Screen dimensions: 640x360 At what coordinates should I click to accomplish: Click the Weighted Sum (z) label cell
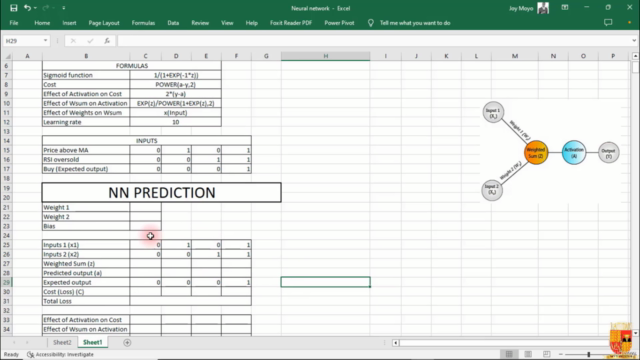86,264
